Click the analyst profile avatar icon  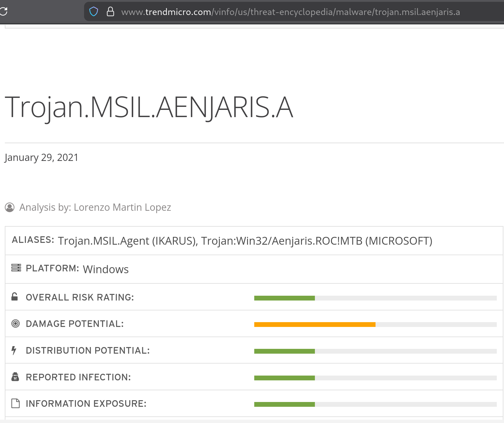(x=10, y=207)
